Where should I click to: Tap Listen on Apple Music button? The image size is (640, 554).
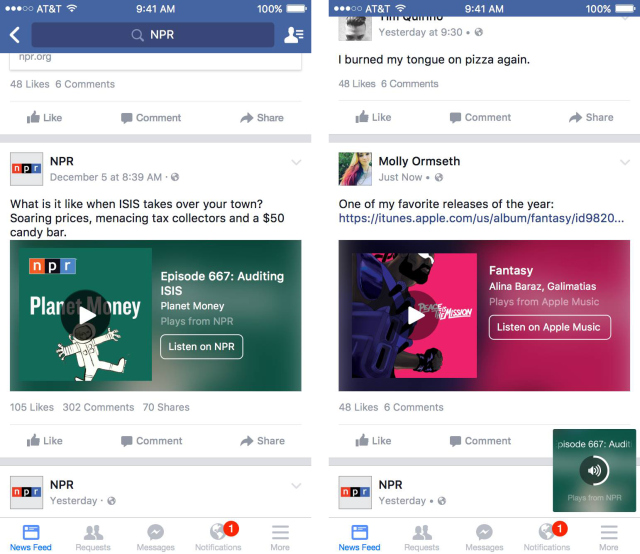[550, 327]
